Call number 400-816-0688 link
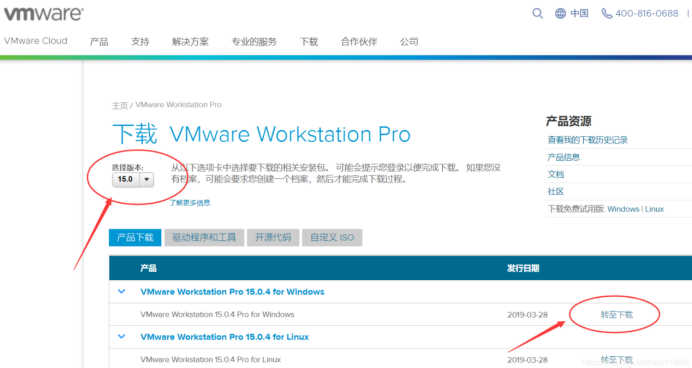The width and height of the screenshot is (692, 368). click(x=647, y=14)
